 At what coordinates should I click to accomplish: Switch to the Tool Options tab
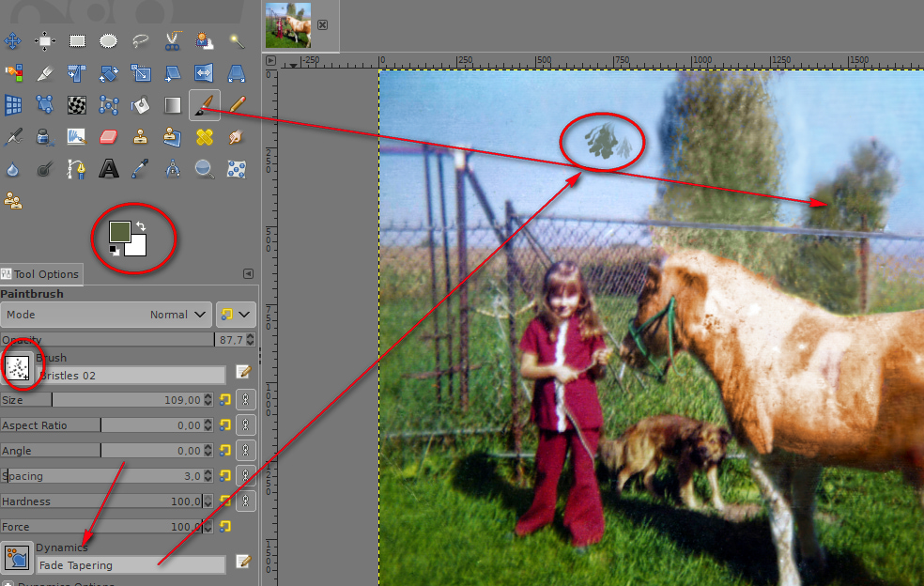(40, 274)
